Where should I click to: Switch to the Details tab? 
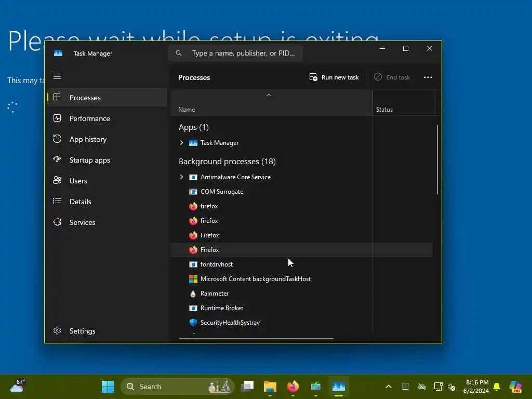click(107, 202)
